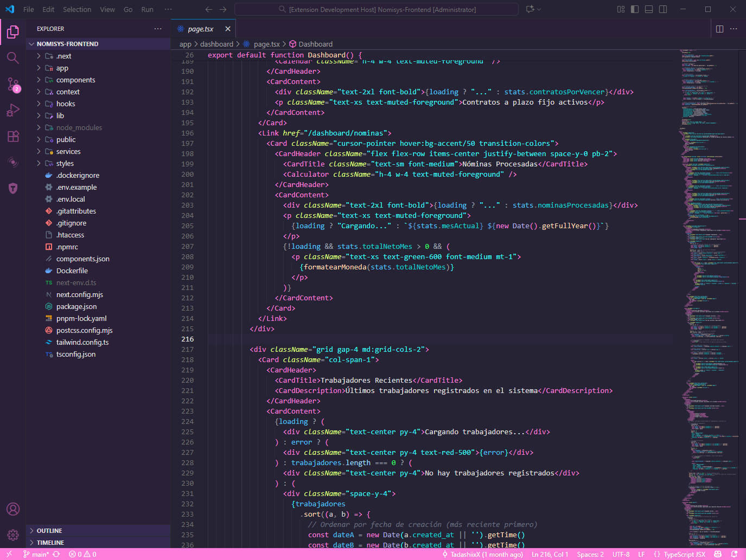Open the Explorer view in activity bar

[13, 32]
